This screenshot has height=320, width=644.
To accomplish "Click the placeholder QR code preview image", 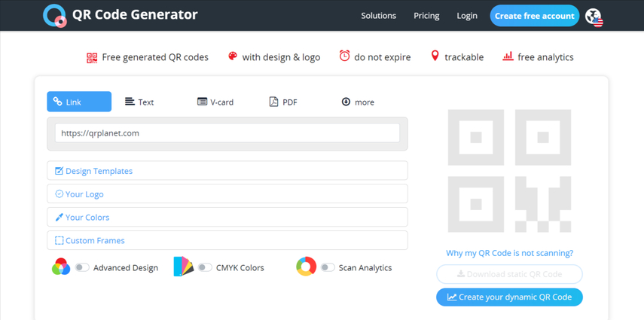I will click(x=509, y=171).
